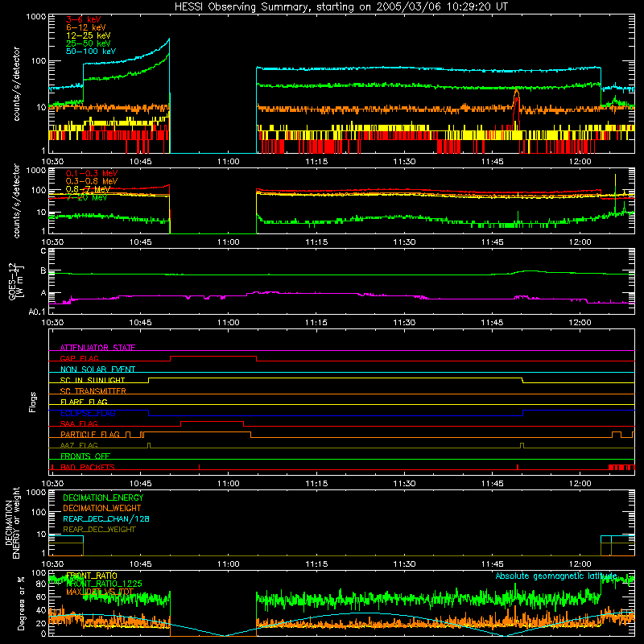The height and width of the screenshot is (644, 644).
Task: Click the 'C' level on GOES axis
Action: [x=43, y=251]
